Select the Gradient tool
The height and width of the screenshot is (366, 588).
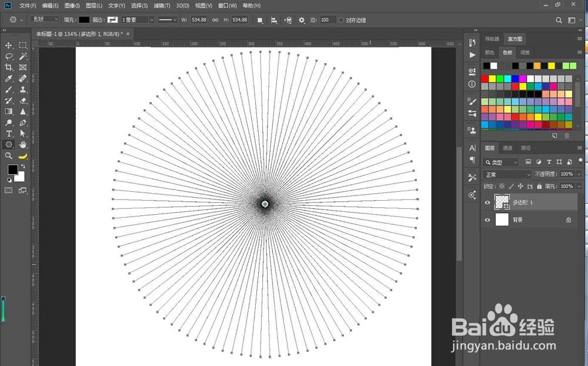[9, 111]
